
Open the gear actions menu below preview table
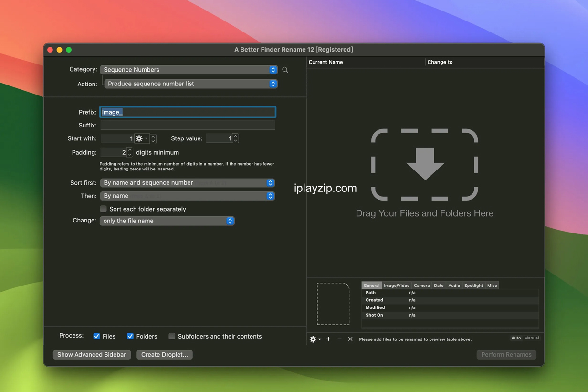(315, 339)
